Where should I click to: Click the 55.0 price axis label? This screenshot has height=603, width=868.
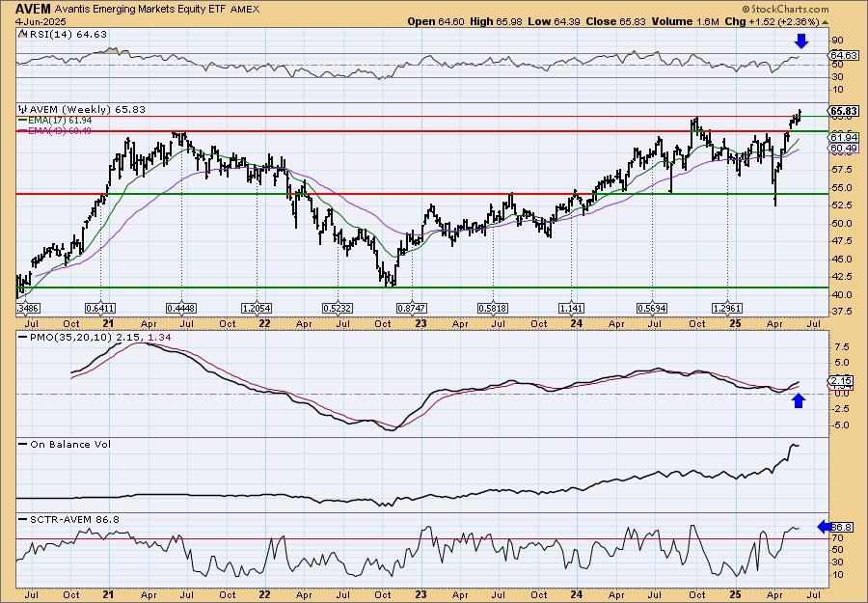(x=841, y=188)
